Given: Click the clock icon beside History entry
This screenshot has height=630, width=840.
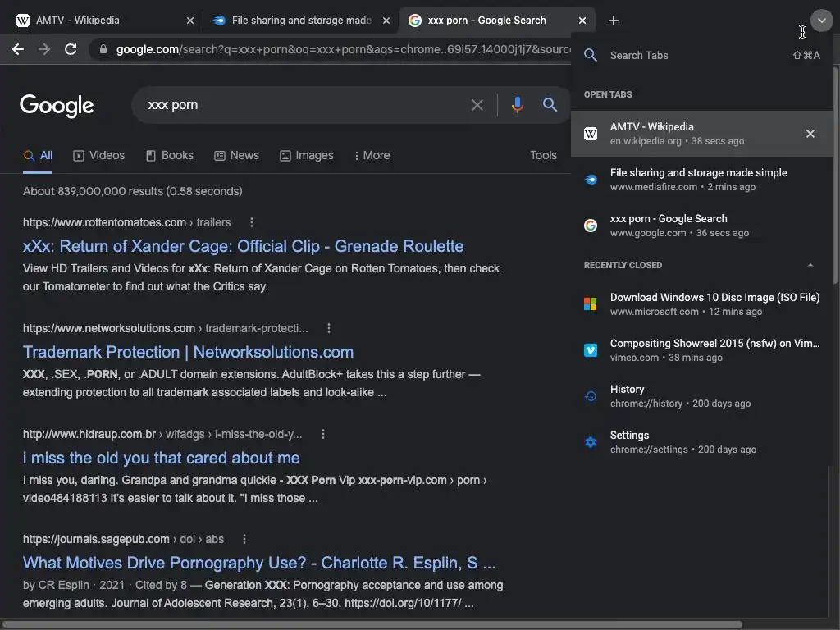Looking at the screenshot, I should pyautogui.click(x=591, y=396).
